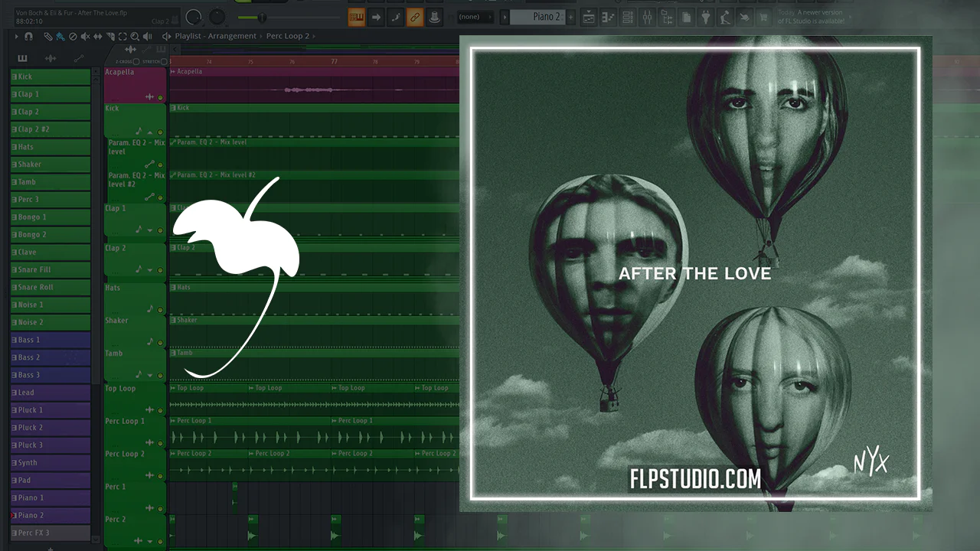Select Perc FX 3 in the picker

tap(51, 533)
